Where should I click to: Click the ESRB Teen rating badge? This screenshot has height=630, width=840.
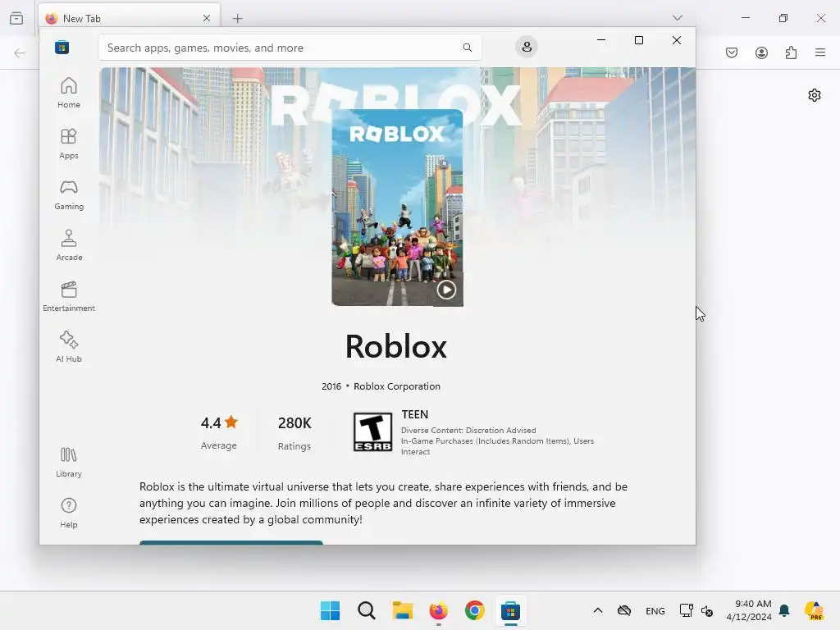click(372, 431)
